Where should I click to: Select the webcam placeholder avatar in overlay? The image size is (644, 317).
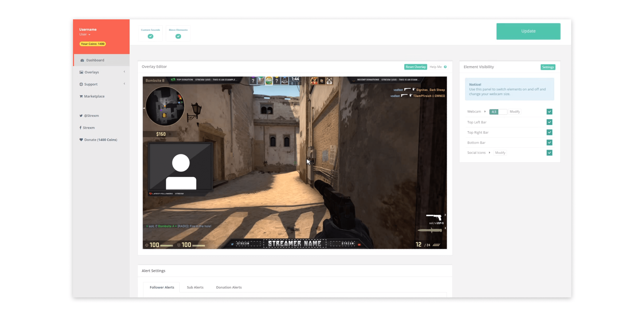[181, 172]
